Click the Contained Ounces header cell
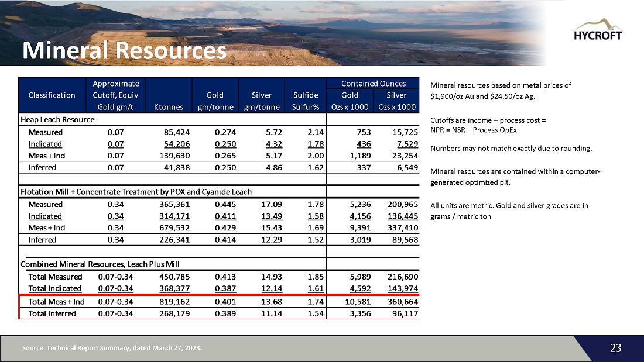 click(373, 84)
